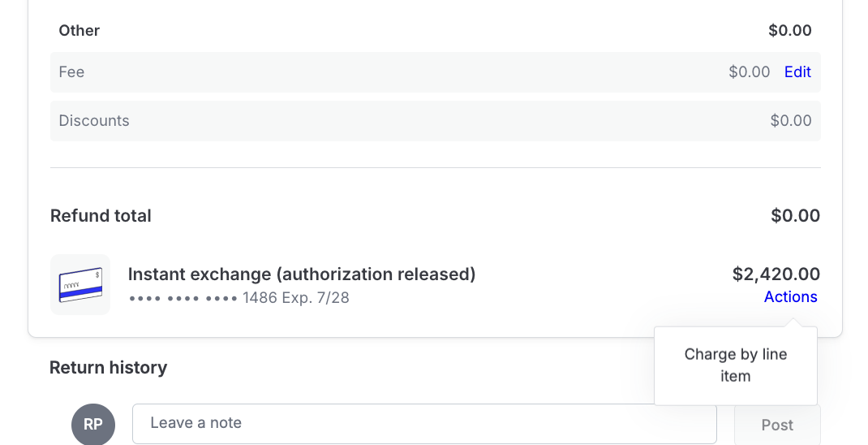
Task: Click the Fee $0.00 value
Action: point(749,72)
